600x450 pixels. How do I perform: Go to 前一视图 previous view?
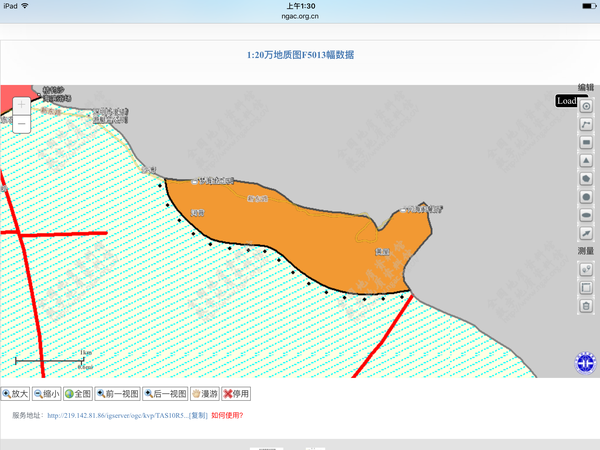[x=117, y=394]
